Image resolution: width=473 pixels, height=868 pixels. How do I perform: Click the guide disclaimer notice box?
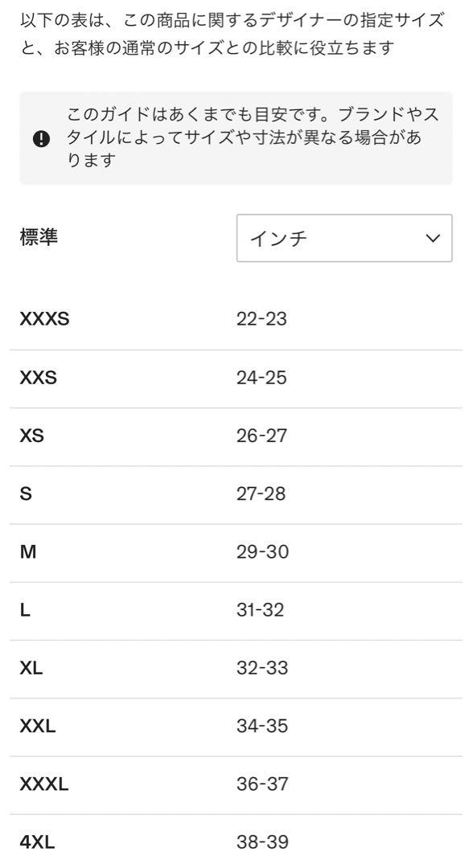pos(236,138)
